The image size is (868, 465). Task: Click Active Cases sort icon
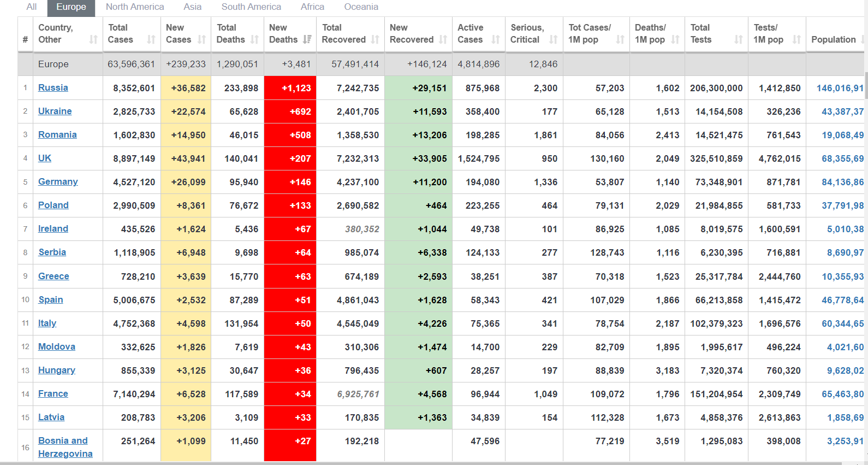(x=496, y=39)
